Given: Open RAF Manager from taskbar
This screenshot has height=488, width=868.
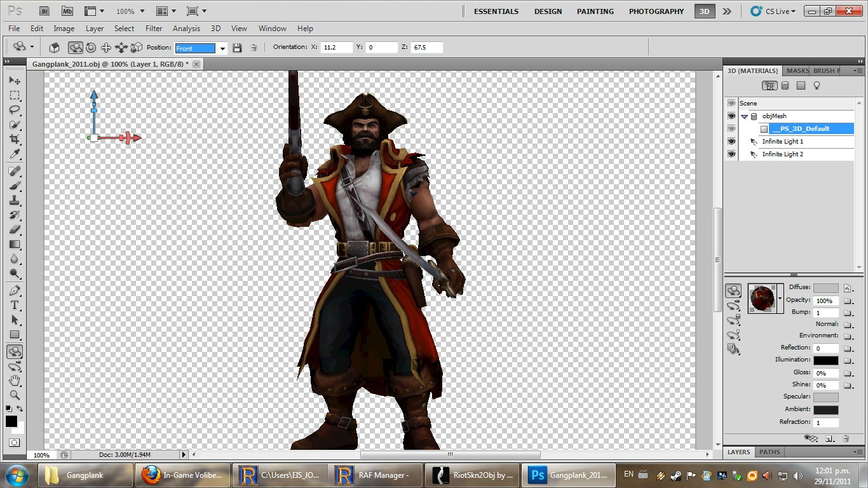Looking at the screenshot, I should (377, 475).
